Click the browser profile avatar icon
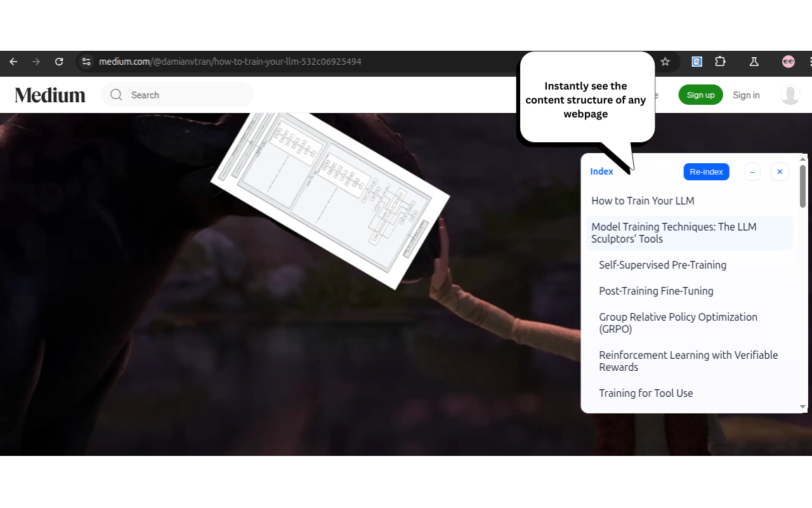The width and height of the screenshot is (812, 508). 788,62
